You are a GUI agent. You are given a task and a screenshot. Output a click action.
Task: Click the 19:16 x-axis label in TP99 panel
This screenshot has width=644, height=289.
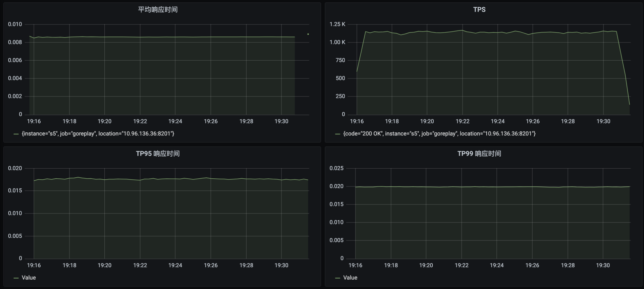coord(356,266)
